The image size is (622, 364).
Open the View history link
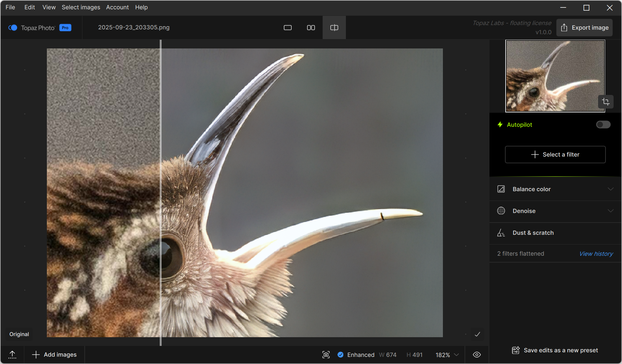(596, 254)
